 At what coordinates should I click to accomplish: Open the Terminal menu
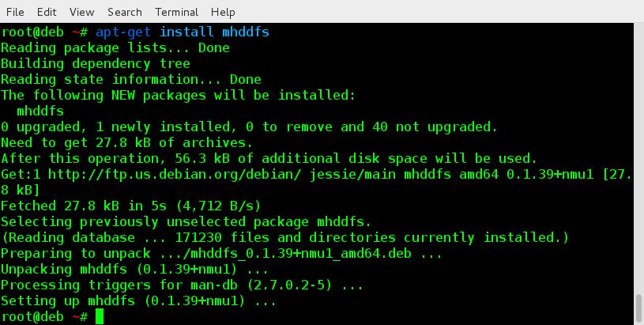(x=176, y=12)
